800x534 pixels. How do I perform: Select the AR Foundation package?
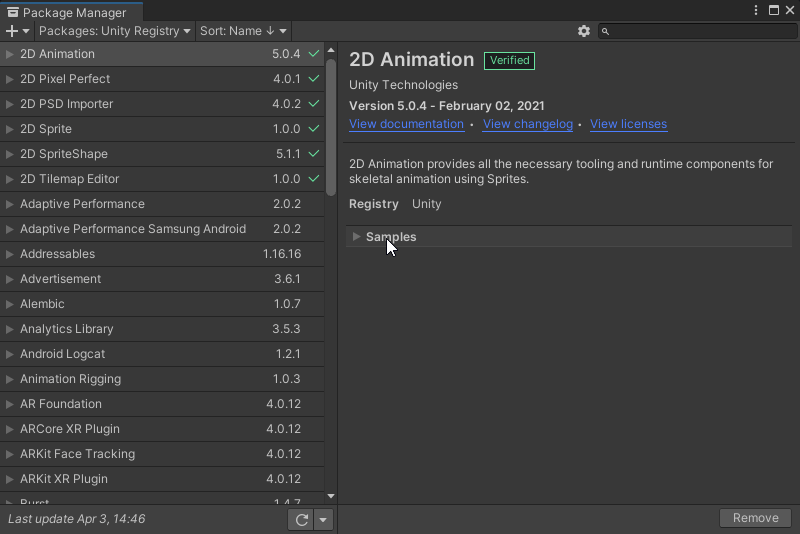[162, 404]
